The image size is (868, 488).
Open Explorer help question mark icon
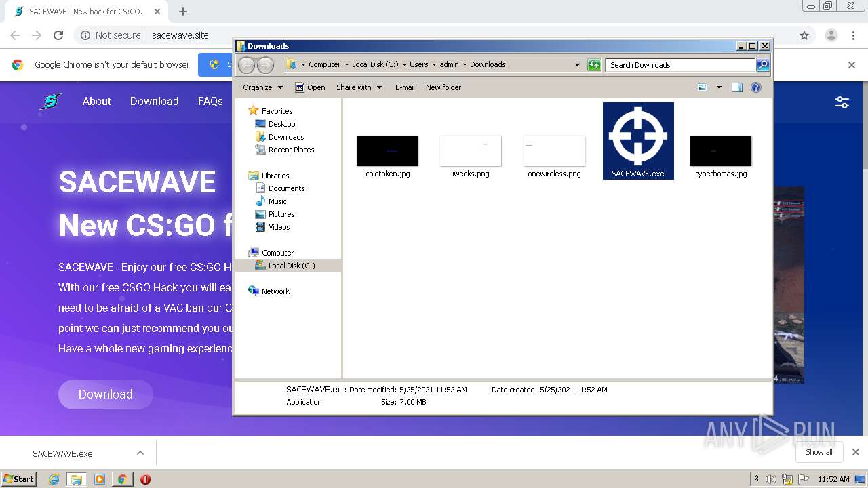pos(756,87)
